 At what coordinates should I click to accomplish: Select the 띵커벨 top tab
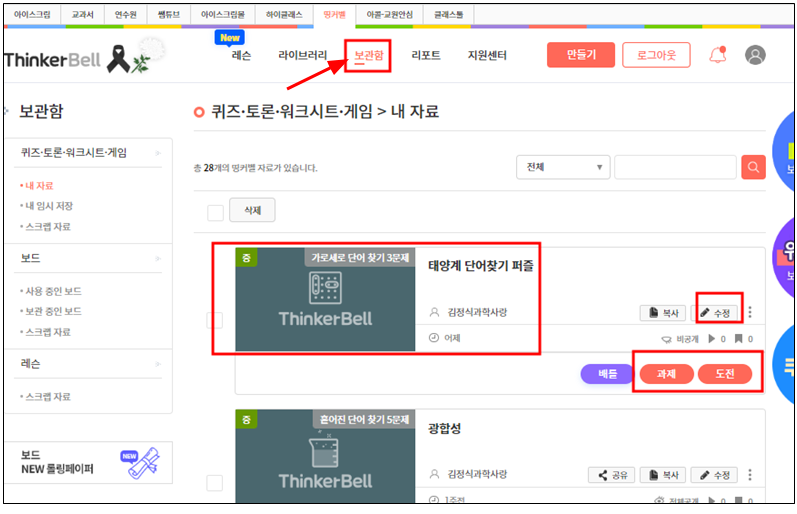pos(334,15)
